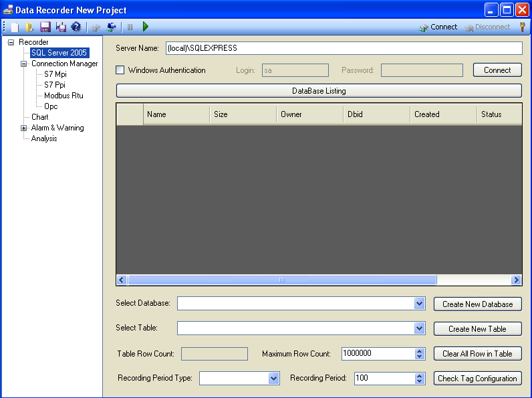Select Alarm & Warning in the tree
Screen dimensions: 532x398
(x=57, y=128)
